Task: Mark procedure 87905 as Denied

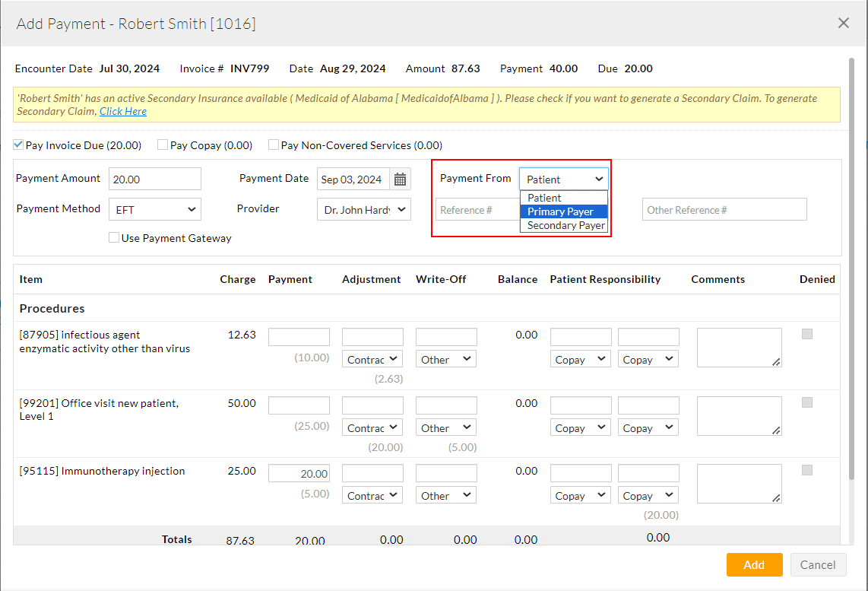Action: click(x=806, y=333)
